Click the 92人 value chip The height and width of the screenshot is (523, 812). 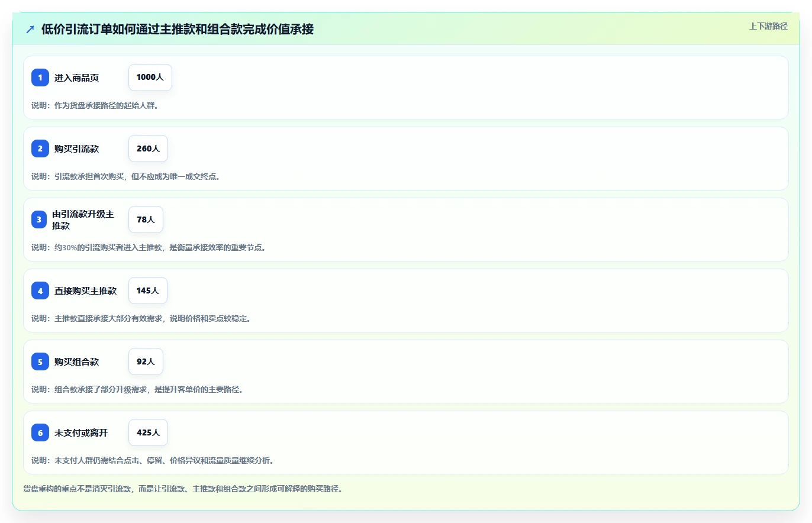coord(146,361)
